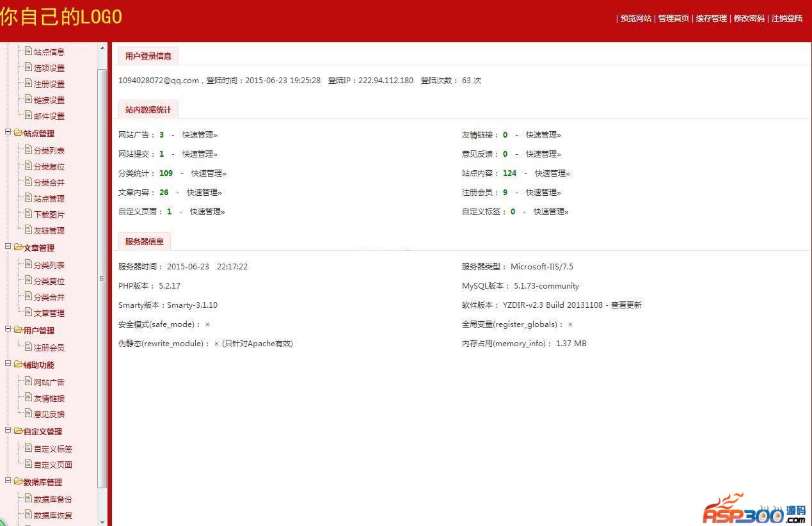This screenshot has height=526, width=812.
Task: Collapse the 自定义管理 tree group
Action: point(8,431)
